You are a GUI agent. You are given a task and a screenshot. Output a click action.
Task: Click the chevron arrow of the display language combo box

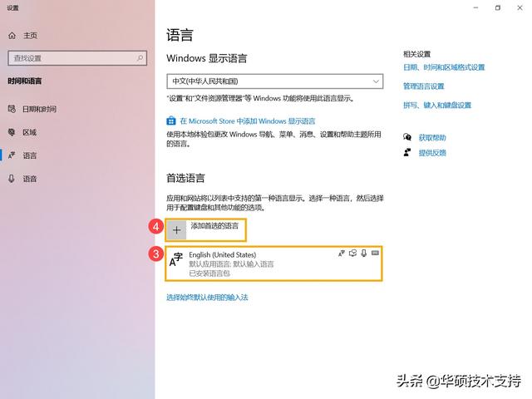click(x=376, y=81)
